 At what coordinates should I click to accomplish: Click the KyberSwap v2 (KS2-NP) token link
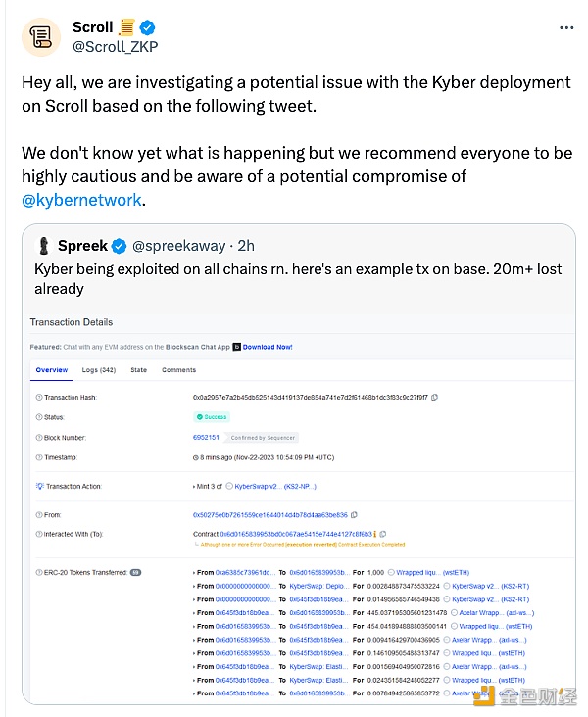275,487
